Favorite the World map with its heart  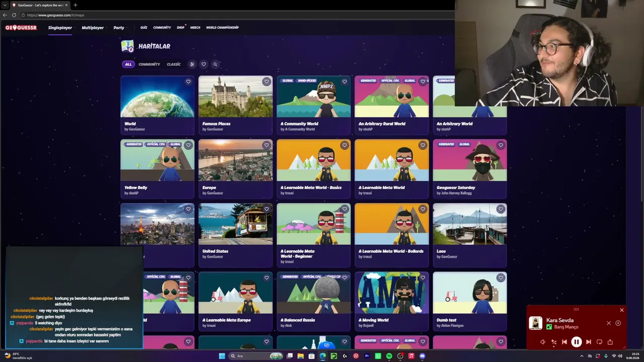point(189,81)
